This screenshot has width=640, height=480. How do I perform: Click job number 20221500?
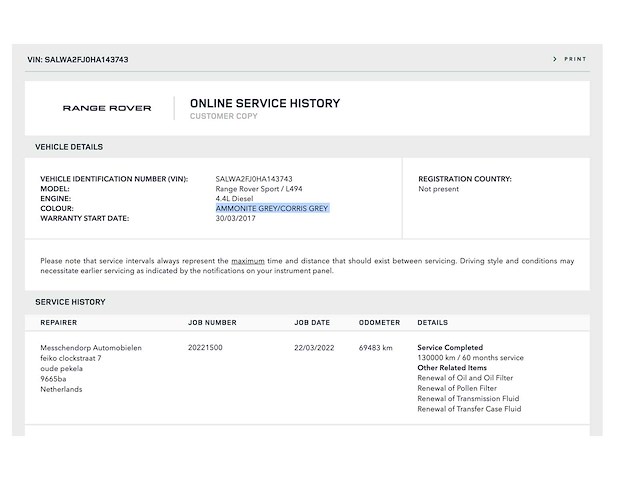205,347
